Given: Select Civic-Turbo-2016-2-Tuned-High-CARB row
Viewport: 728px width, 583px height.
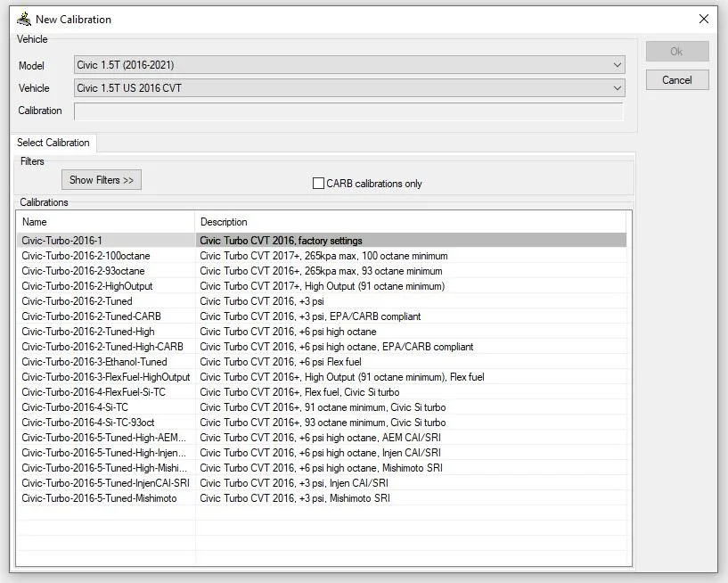Looking at the screenshot, I should coord(322,347).
